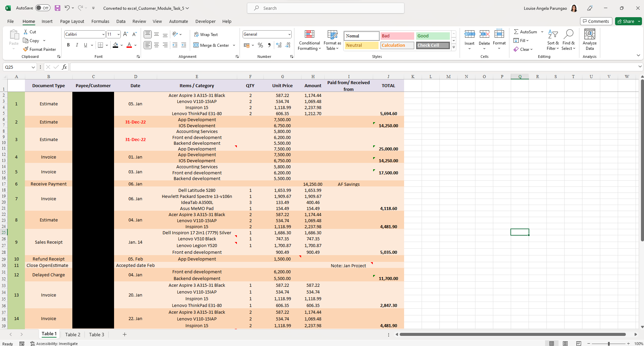Screen dimensions: 644x346
Task: Apply the Font Color swatch
Action: 129,45
